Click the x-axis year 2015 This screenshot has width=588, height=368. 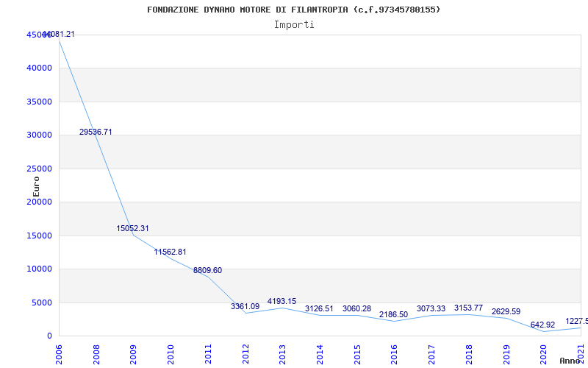[357, 354]
